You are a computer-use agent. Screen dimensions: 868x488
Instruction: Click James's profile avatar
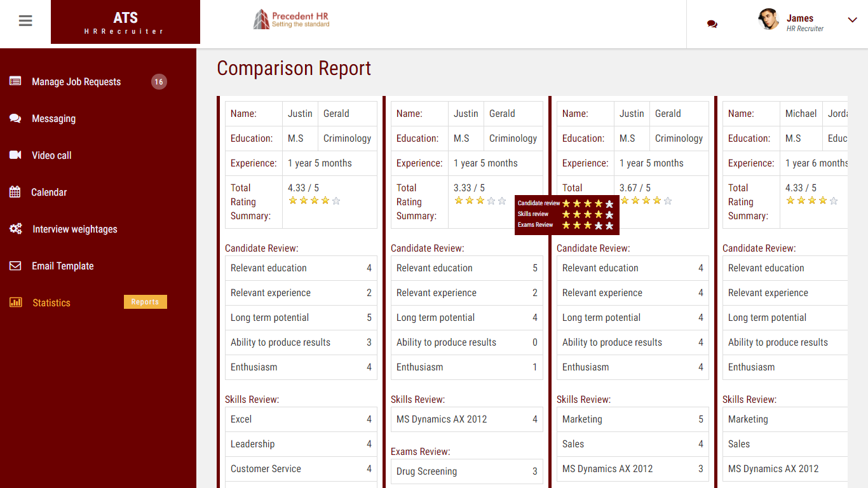point(768,20)
